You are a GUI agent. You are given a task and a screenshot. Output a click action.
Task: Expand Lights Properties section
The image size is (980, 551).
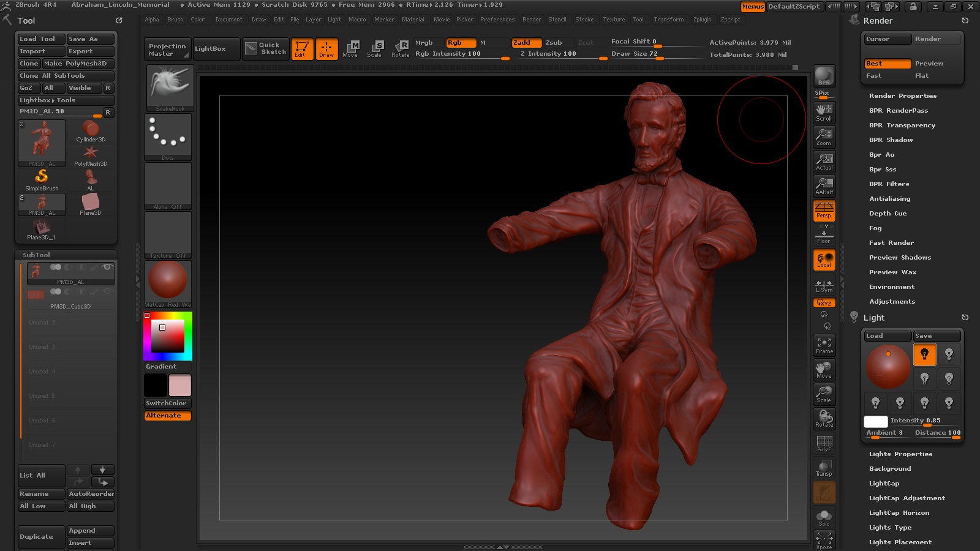[900, 454]
